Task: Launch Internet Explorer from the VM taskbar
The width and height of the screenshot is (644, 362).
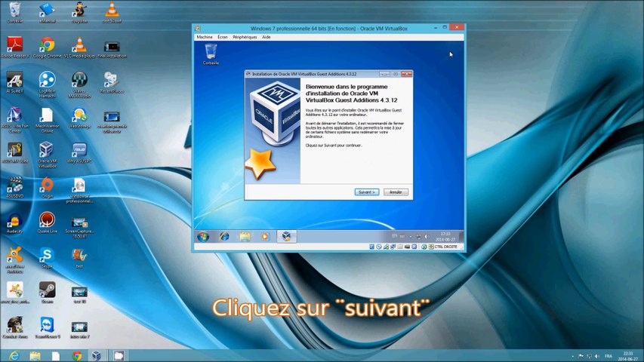Action: [223, 236]
